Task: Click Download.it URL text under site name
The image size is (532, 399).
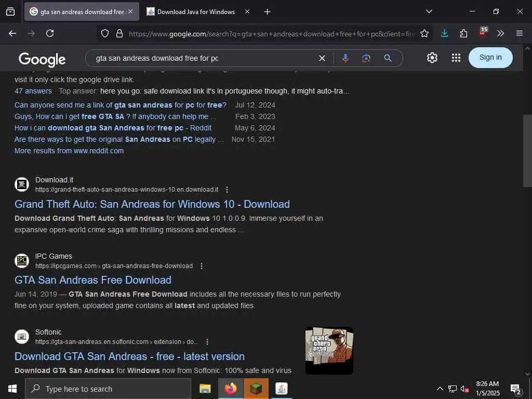Action: coord(127,190)
